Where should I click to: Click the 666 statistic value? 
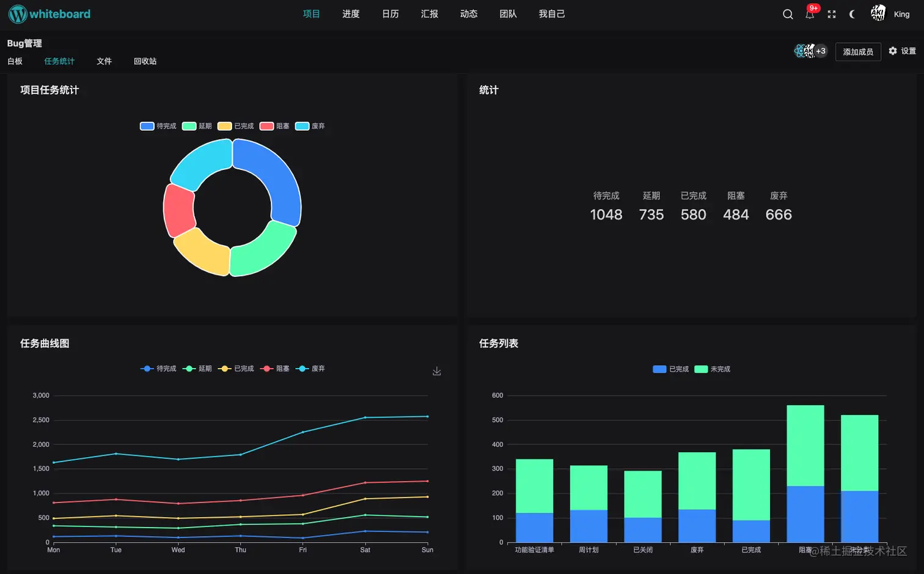(779, 215)
